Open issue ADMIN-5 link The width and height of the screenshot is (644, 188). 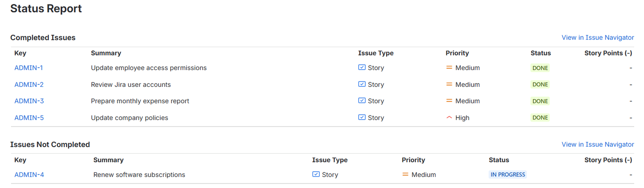(x=29, y=118)
